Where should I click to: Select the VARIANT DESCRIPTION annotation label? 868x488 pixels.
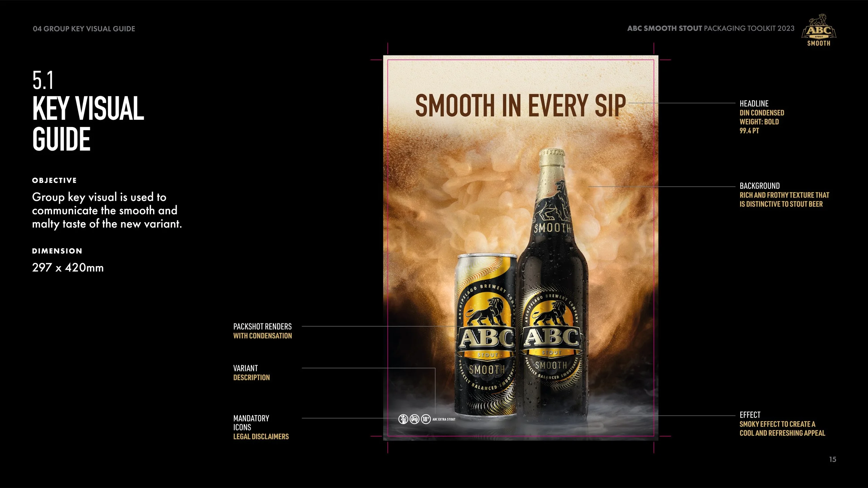tap(245, 368)
